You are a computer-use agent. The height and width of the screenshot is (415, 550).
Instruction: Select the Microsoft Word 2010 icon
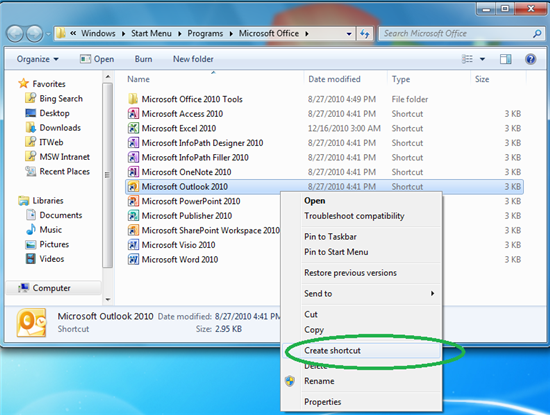(133, 260)
